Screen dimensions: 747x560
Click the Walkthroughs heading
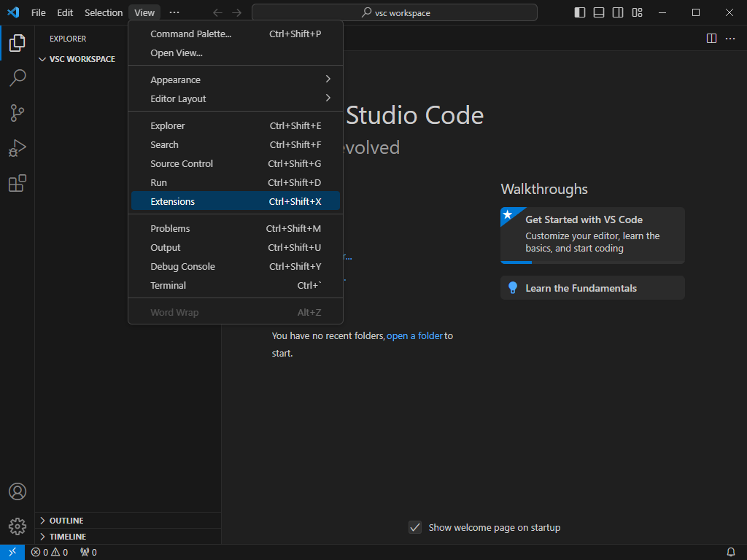pyautogui.click(x=544, y=189)
